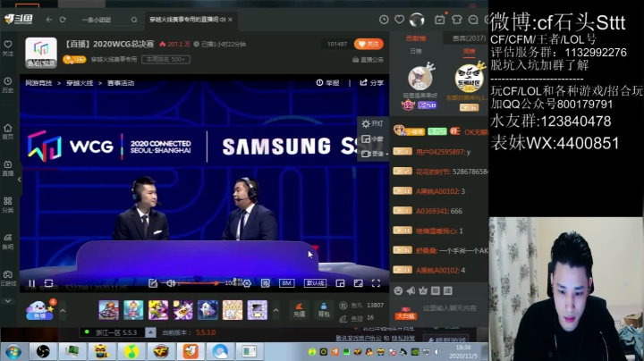Open the task check-in calendar icon
The height and width of the screenshot is (361, 644).
point(439,20)
